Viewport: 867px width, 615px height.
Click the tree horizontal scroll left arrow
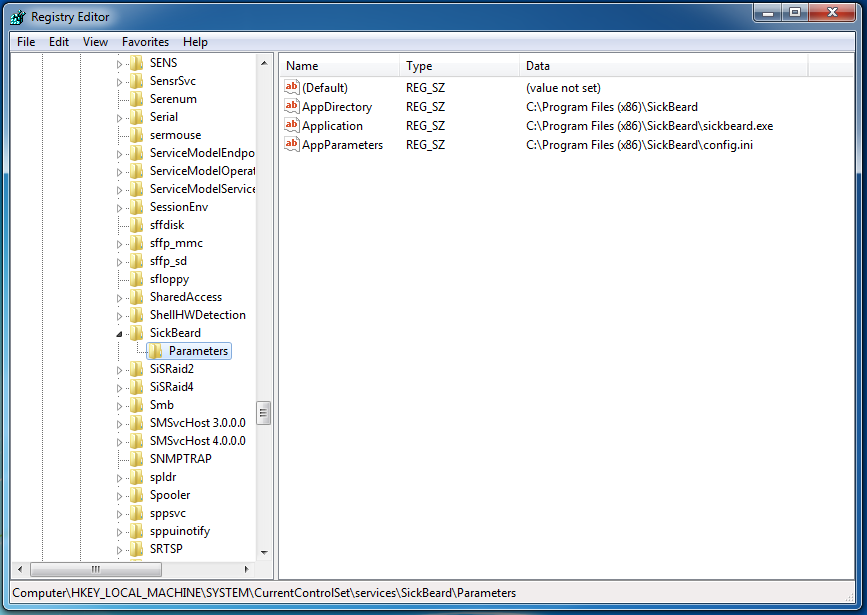coord(20,569)
